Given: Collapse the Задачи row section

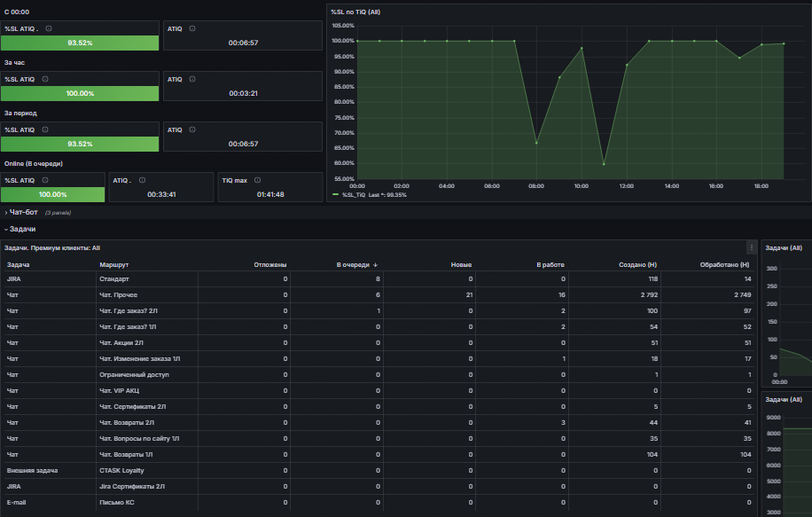Looking at the screenshot, I should coord(22,229).
